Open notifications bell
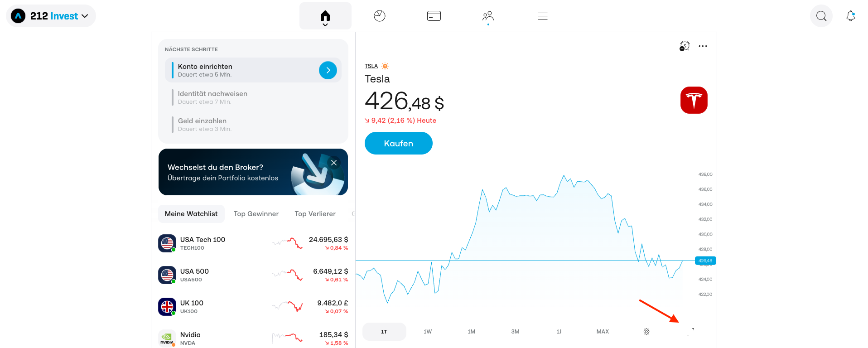The width and height of the screenshot is (868, 348). (x=850, y=16)
